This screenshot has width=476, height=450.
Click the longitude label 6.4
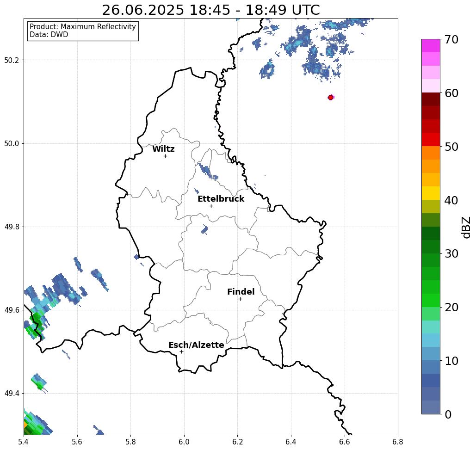pos(291,442)
